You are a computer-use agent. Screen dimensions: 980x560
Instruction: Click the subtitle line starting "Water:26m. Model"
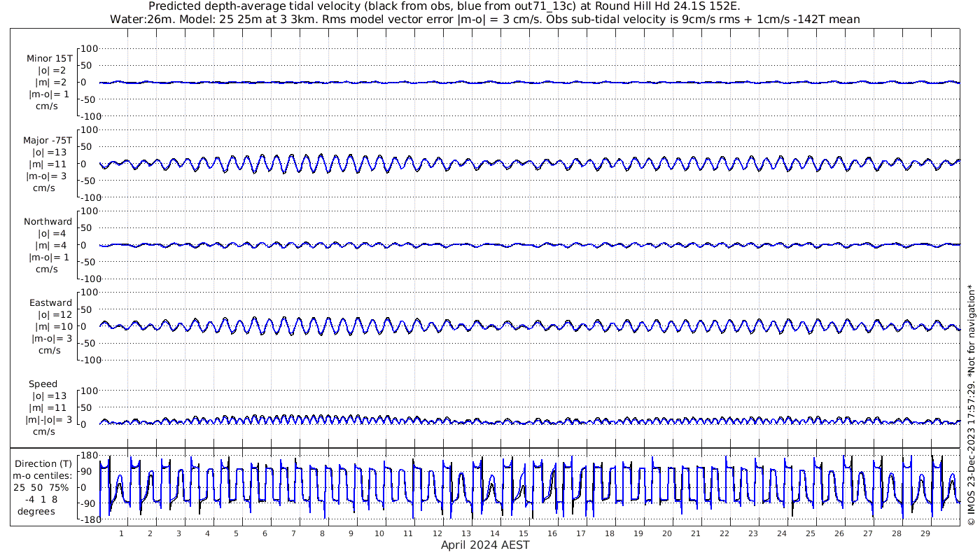pyautogui.click(x=485, y=19)
